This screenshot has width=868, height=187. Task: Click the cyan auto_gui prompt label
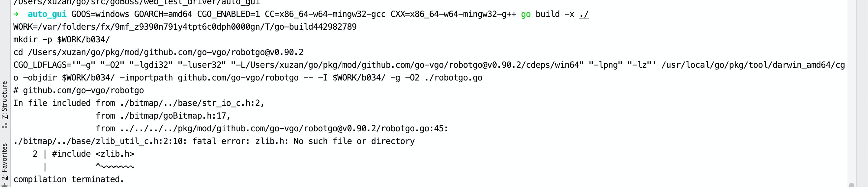coord(47,14)
